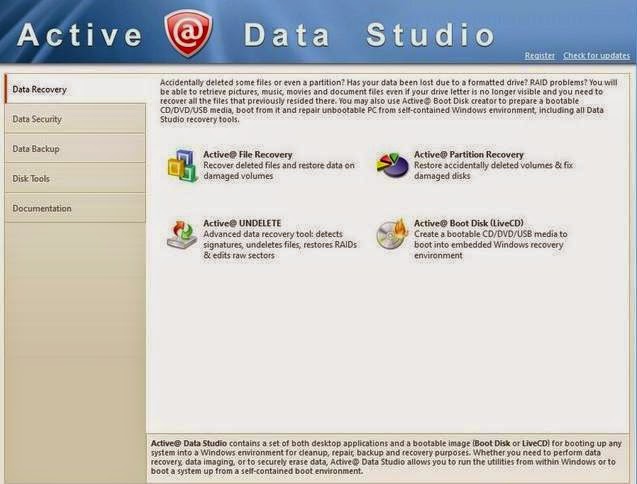This screenshot has width=637, height=484.
Task: Click "Advanced data recovery tool" description
Action: coord(280,245)
